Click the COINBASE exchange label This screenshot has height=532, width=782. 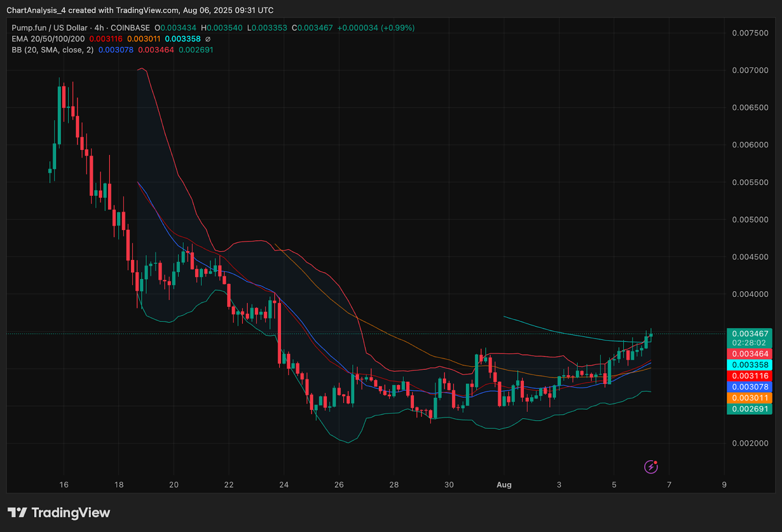click(x=130, y=28)
